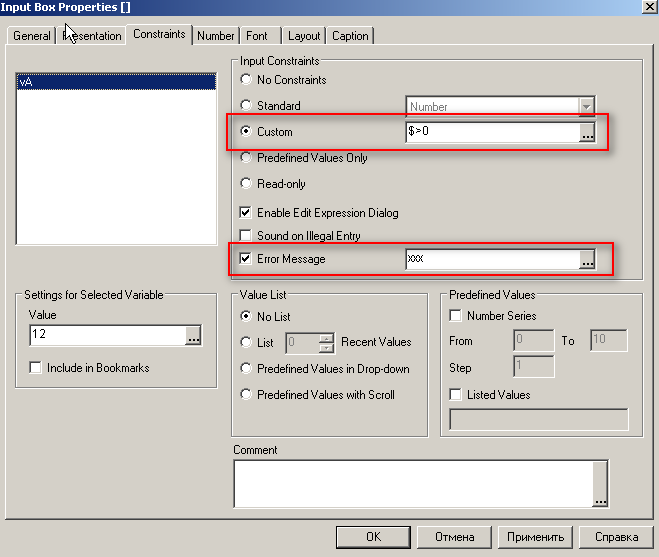Switch to the Layout tab

[x=304, y=36]
